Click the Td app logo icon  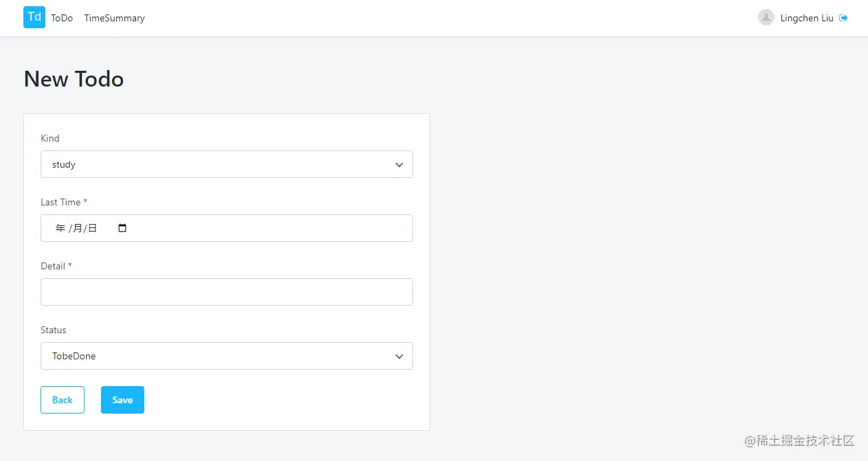click(34, 17)
